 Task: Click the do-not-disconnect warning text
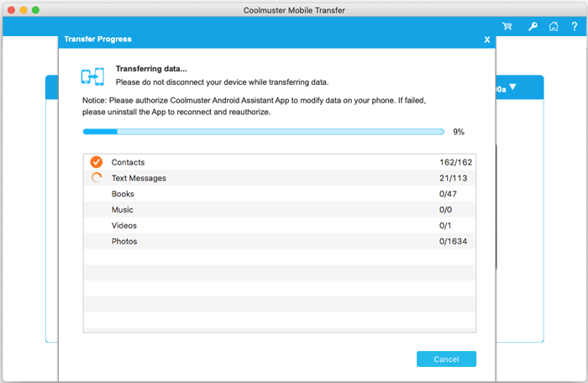[x=222, y=82]
